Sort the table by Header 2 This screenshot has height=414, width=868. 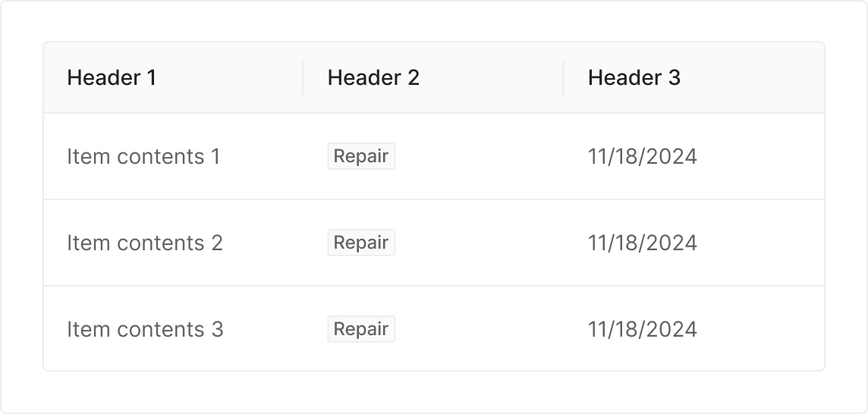373,77
